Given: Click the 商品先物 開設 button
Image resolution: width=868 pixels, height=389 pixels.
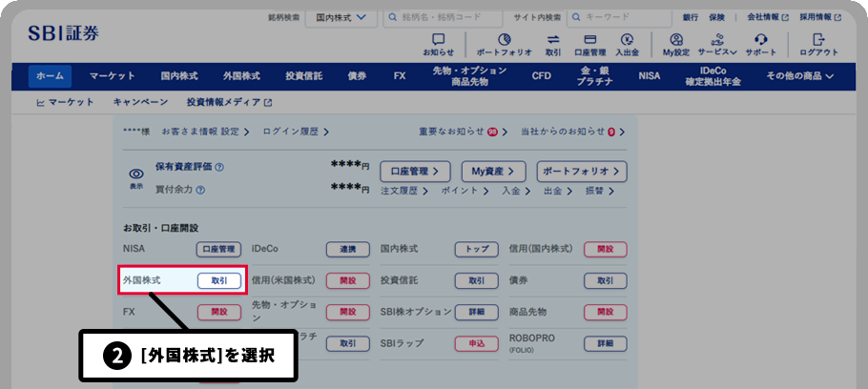Looking at the screenshot, I should pos(606,312).
